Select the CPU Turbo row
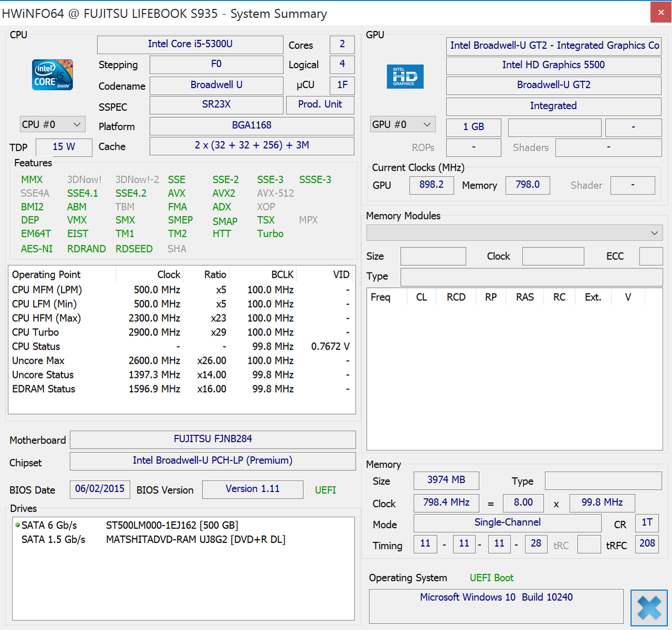672x630 pixels. click(x=181, y=332)
